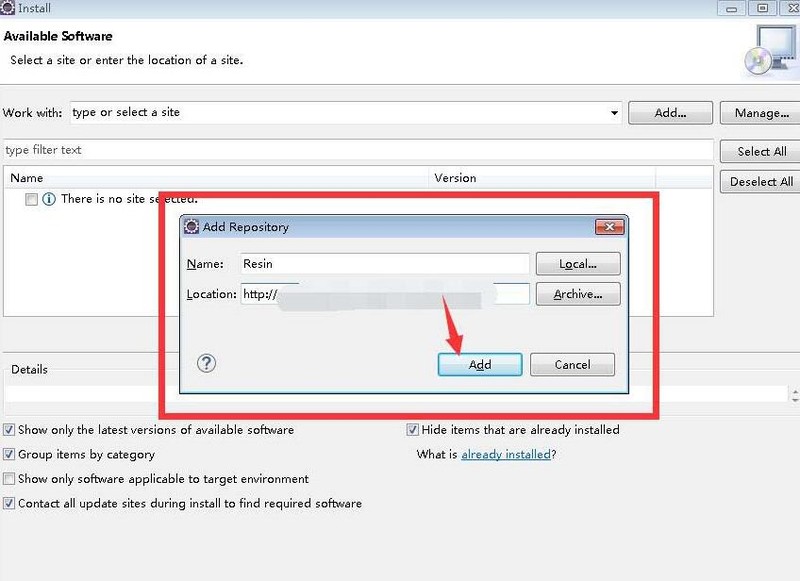Viewport: 800px width, 581px height.
Task: Toggle Contact all update sites checkbox
Action: coord(9,504)
